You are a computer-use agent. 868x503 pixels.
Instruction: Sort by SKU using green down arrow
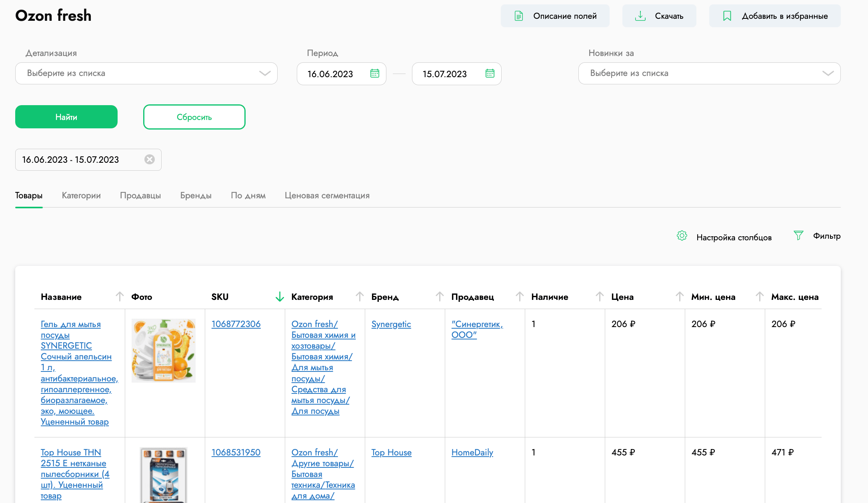pos(280,296)
